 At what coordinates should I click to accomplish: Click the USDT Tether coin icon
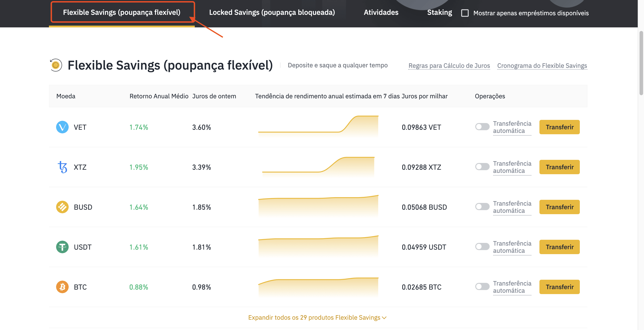(62, 247)
